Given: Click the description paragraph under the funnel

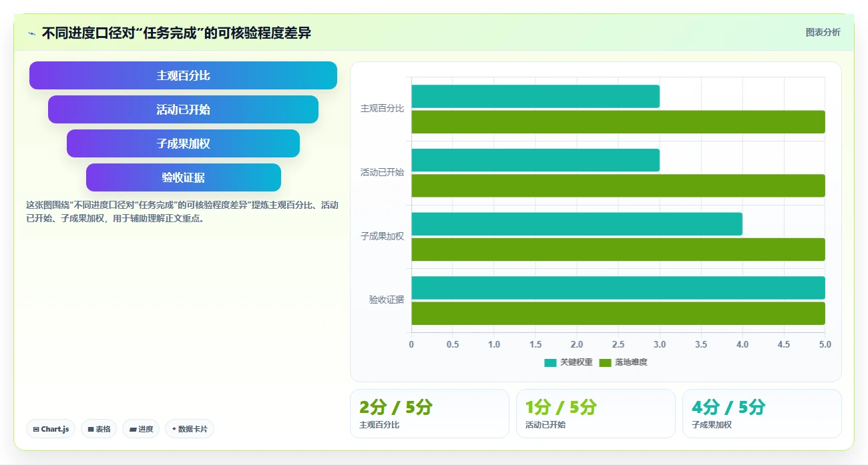Looking at the screenshot, I should coord(182,211).
